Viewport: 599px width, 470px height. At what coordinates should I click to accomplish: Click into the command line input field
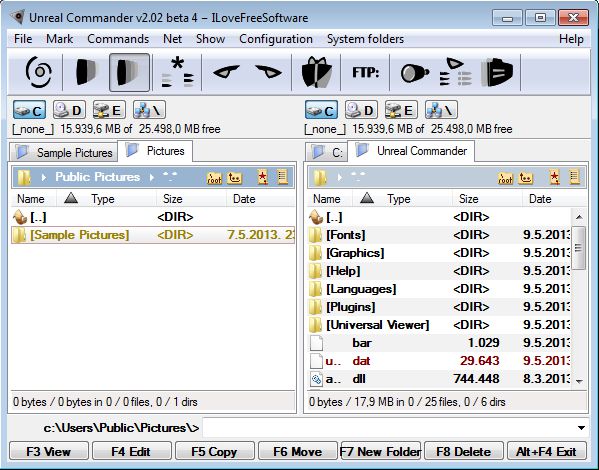click(388, 428)
